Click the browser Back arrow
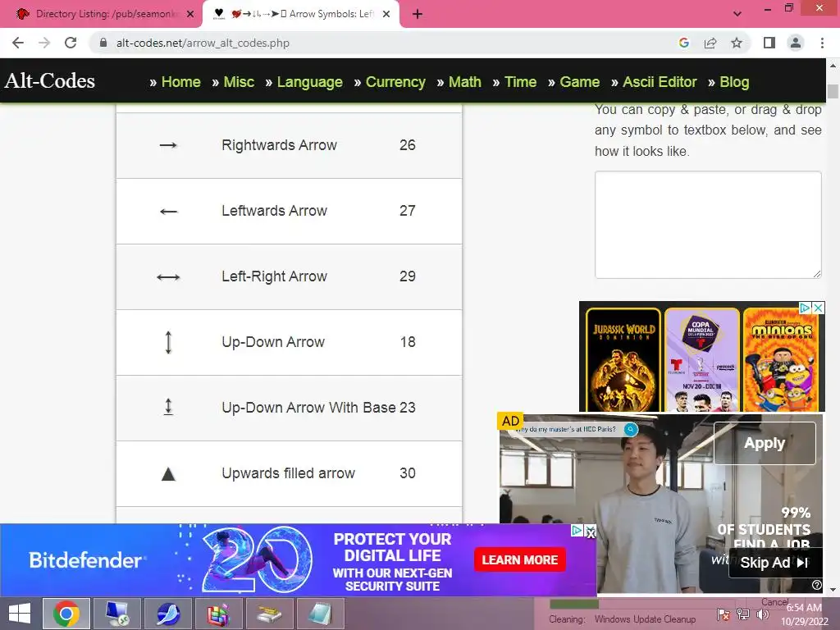840x630 pixels. (18, 43)
